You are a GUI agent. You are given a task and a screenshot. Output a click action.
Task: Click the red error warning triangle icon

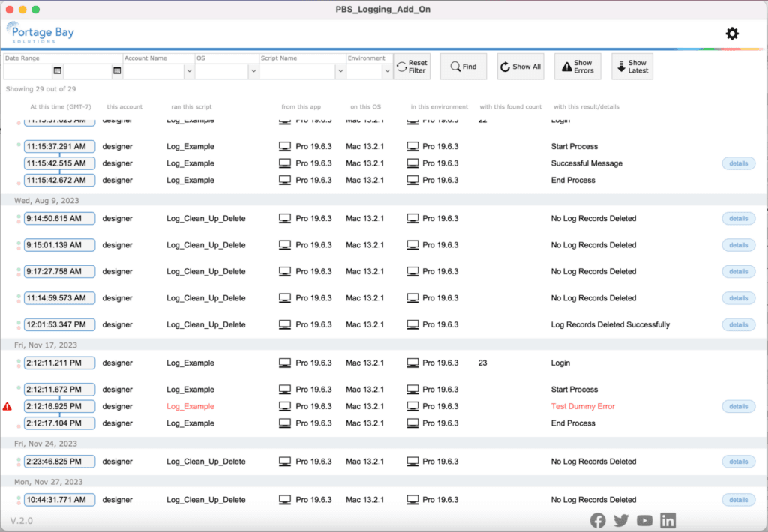click(x=7, y=407)
